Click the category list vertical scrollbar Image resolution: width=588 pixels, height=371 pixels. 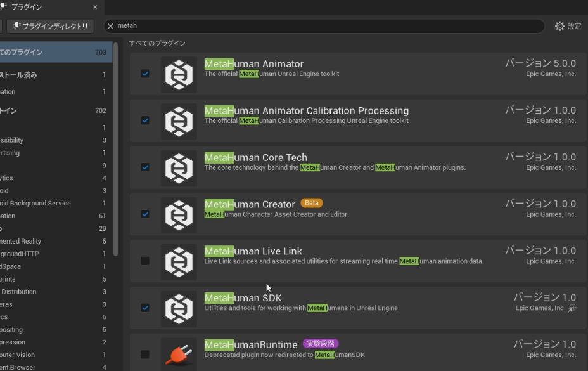(115, 150)
